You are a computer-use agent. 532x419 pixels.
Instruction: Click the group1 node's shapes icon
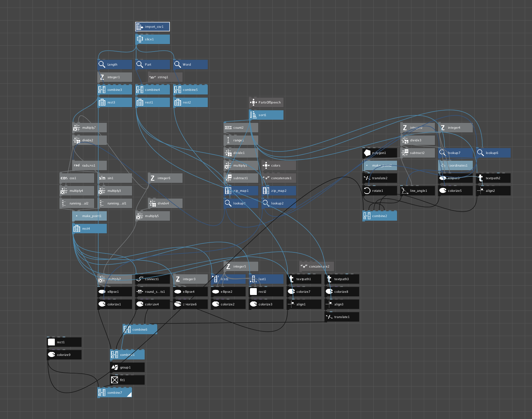point(114,367)
